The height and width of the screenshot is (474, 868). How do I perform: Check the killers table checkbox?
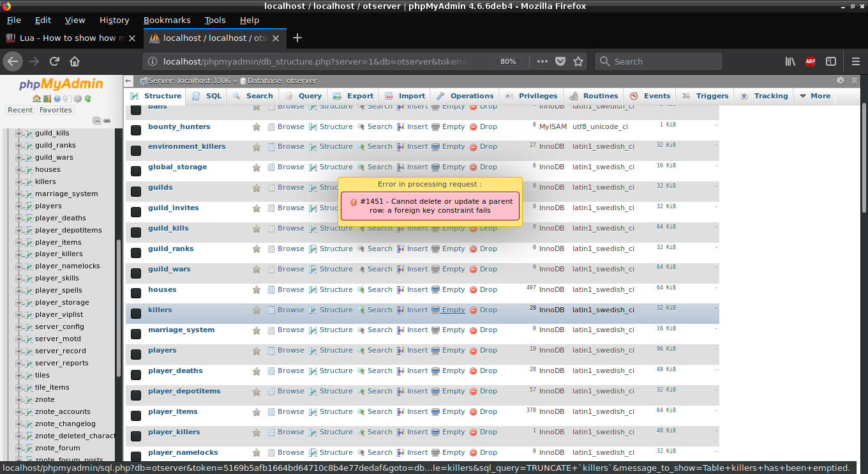(136, 314)
